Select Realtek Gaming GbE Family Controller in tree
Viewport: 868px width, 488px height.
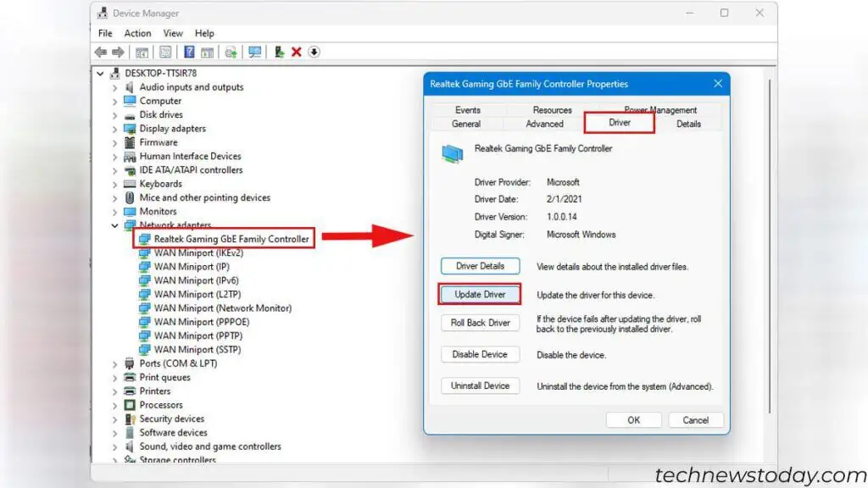coord(231,239)
